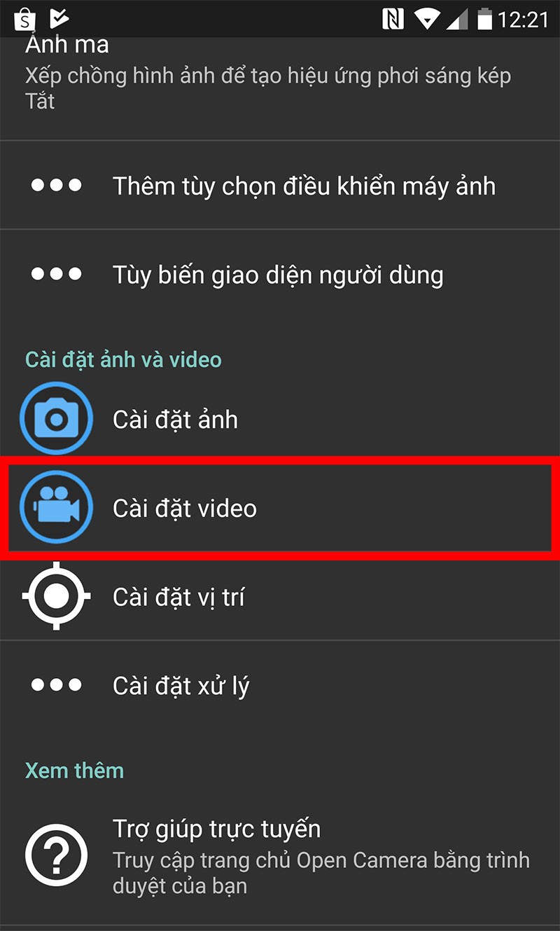Open Tùy biến giao diện người dùng submenu
Screen dimensions: 560x931
pyautogui.click(x=280, y=274)
